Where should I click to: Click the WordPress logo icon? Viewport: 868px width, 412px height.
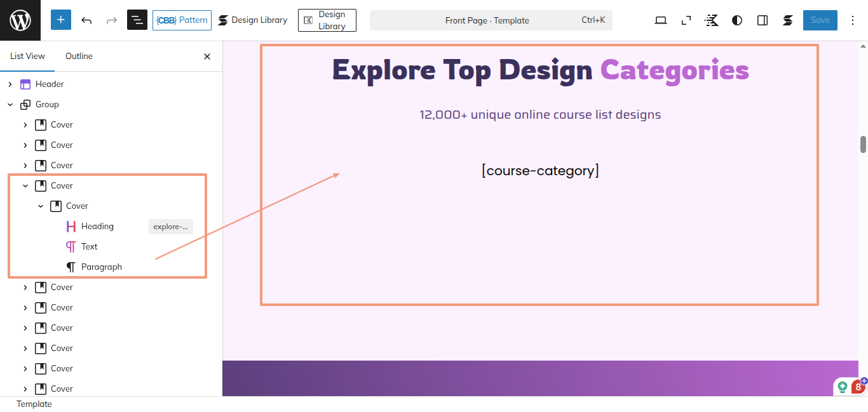click(x=20, y=20)
